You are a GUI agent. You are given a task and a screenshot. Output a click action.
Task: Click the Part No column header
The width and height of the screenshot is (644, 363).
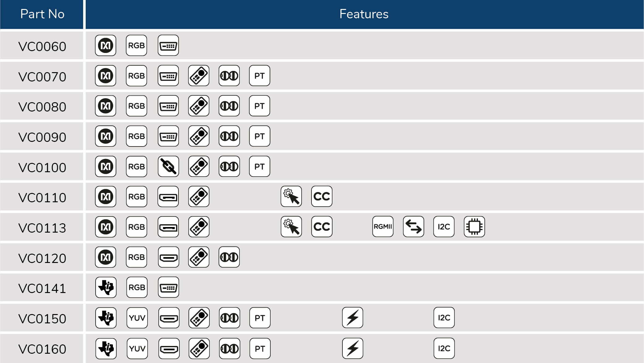[x=42, y=14]
